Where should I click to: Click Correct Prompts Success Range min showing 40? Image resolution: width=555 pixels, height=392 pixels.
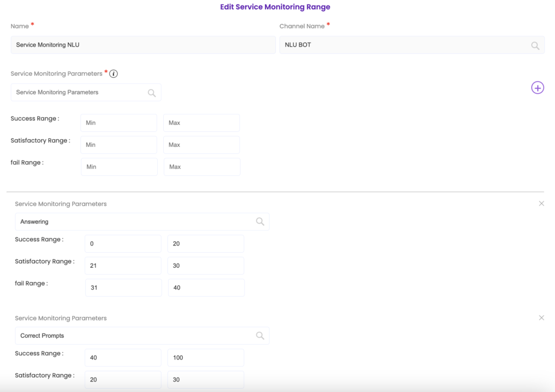tap(123, 358)
